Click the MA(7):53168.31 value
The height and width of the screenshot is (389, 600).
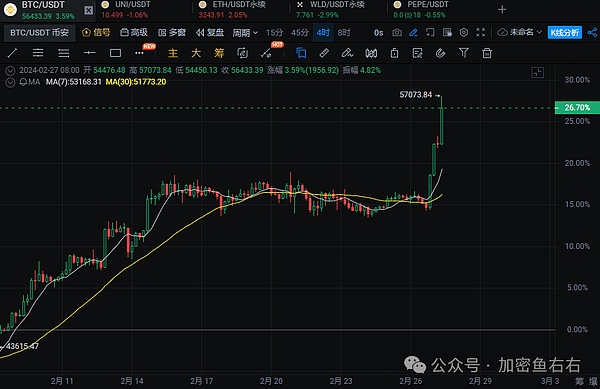(73, 82)
